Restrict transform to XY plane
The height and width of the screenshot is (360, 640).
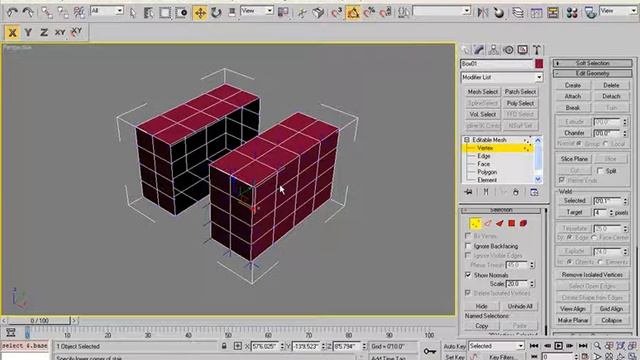[x=60, y=32]
